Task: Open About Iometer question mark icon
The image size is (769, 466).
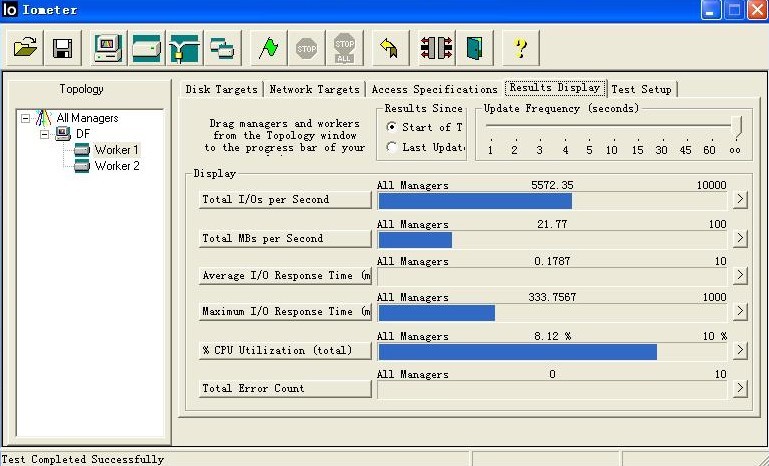Action: click(520, 48)
